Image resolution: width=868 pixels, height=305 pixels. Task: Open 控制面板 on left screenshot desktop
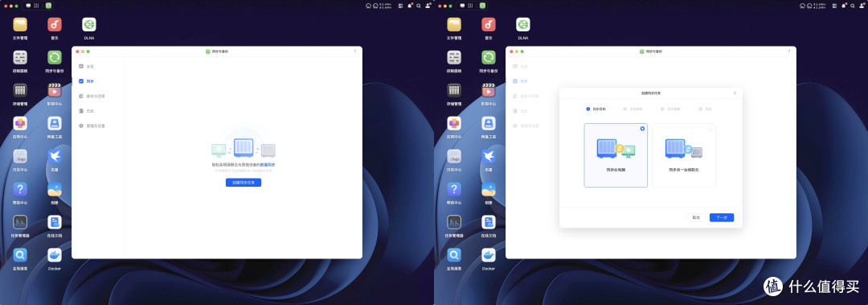pyautogui.click(x=20, y=58)
